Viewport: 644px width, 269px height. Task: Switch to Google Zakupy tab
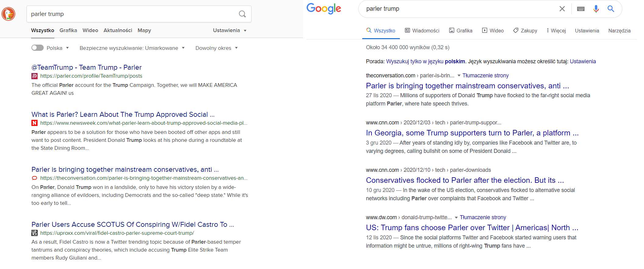pyautogui.click(x=525, y=31)
